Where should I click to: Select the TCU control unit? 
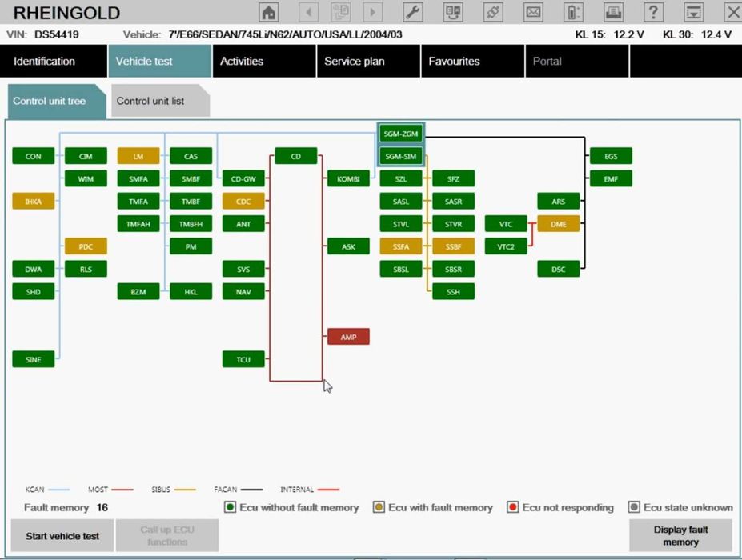tap(243, 359)
